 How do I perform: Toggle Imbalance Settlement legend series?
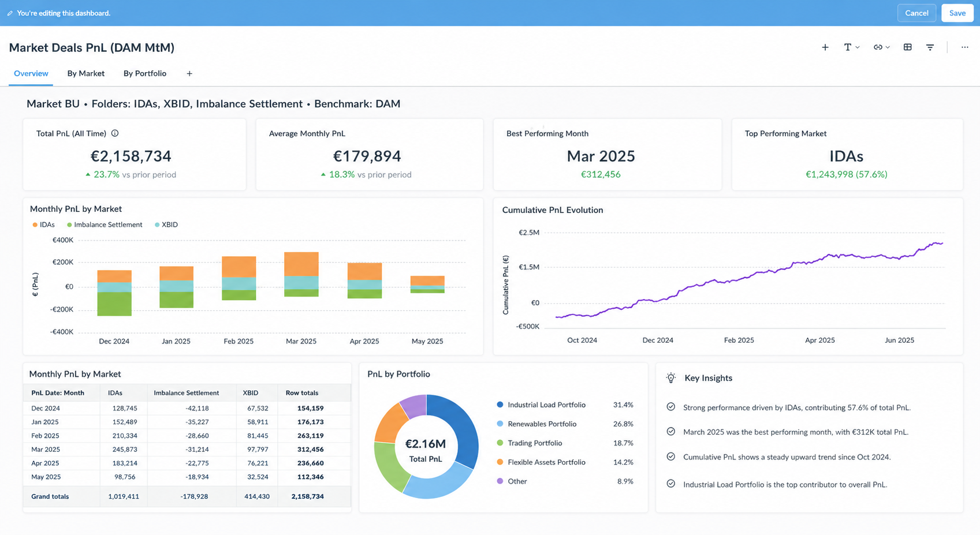[x=105, y=225]
